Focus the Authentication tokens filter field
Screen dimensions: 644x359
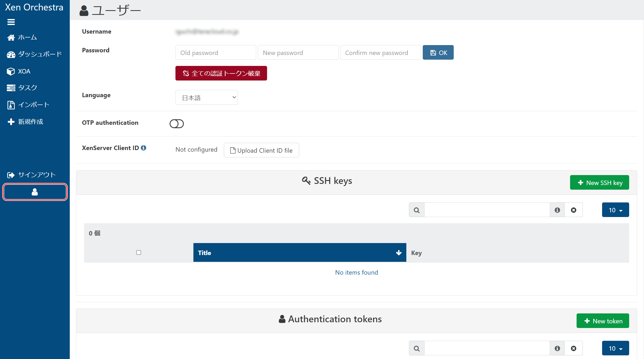pyautogui.click(x=487, y=348)
